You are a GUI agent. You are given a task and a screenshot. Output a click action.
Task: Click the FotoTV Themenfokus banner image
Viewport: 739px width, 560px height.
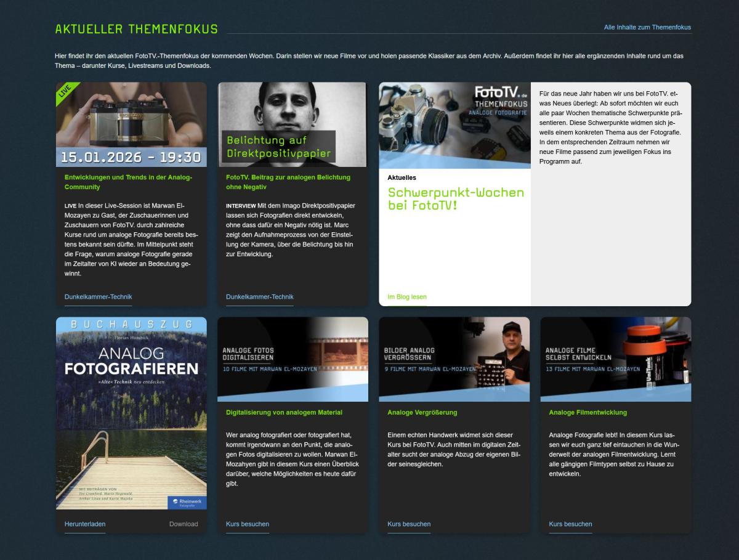(x=454, y=125)
